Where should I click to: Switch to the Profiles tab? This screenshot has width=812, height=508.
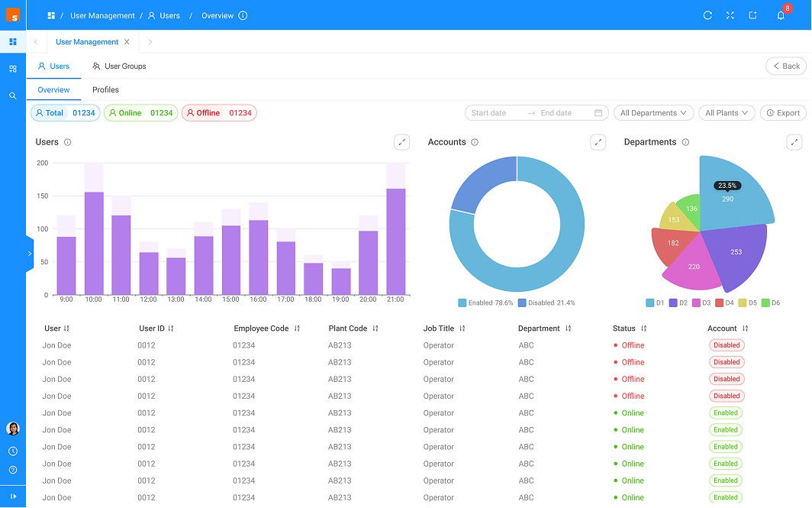tap(105, 89)
